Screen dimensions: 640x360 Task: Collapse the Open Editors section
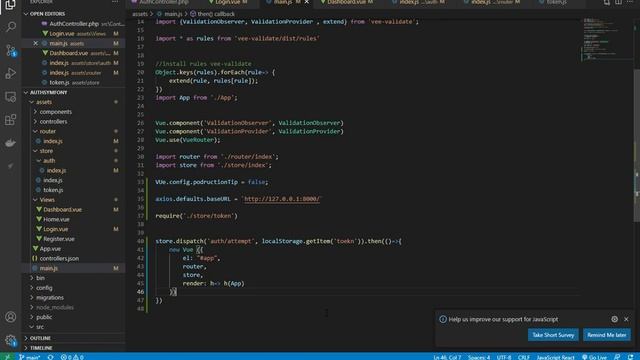click(26, 14)
